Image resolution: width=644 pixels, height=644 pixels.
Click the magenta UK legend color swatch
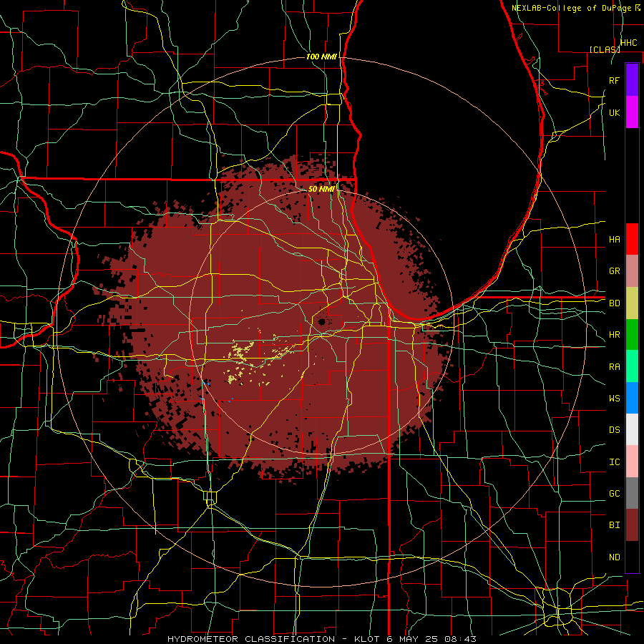(632, 112)
